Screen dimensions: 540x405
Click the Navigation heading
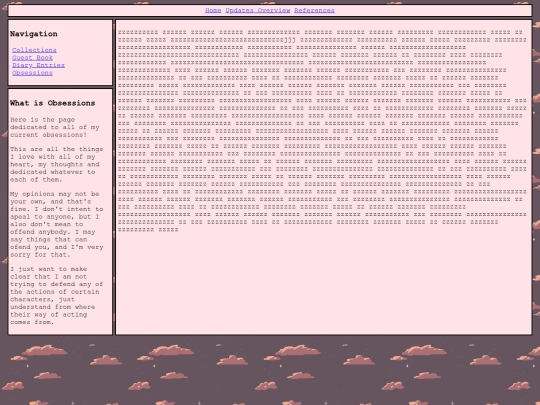(x=33, y=34)
